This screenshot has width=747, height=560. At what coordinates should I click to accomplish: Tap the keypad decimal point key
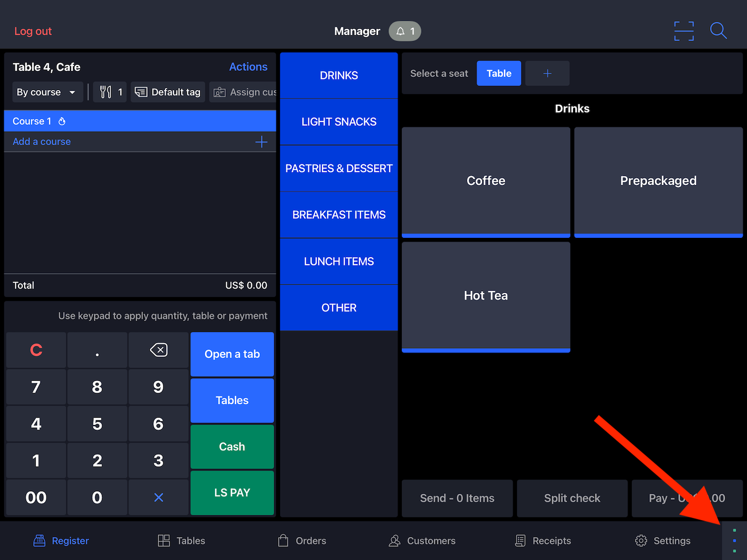pyautogui.click(x=97, y=350)
